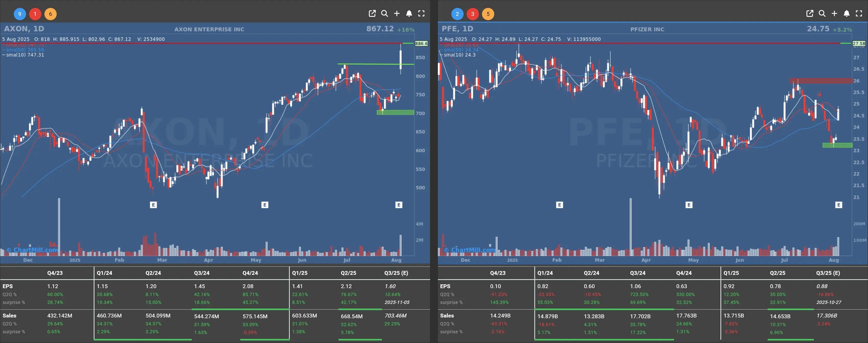868x343 pixels.
Task: Click AXON price label 886.6 on axis
Action: [x=421, y=43]
